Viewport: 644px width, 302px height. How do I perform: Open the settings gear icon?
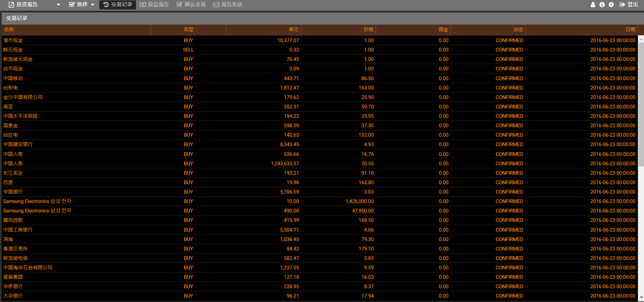pos(611,5)
